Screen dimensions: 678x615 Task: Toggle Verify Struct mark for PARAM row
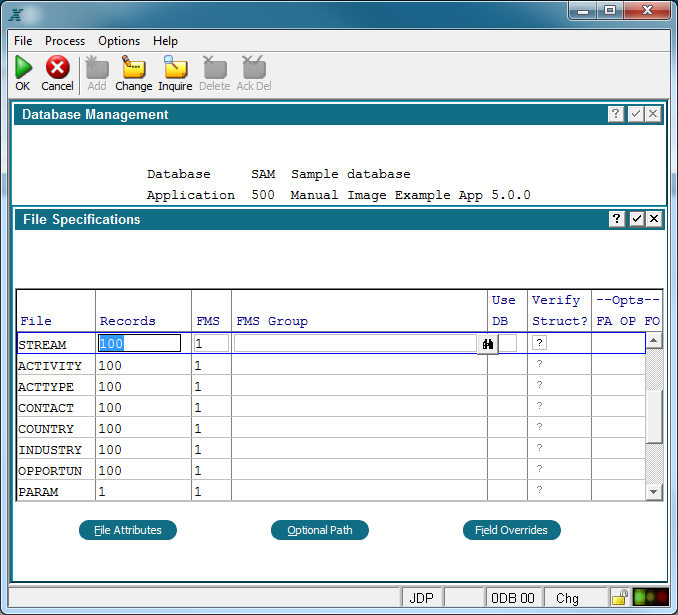(x=539, y=490)
